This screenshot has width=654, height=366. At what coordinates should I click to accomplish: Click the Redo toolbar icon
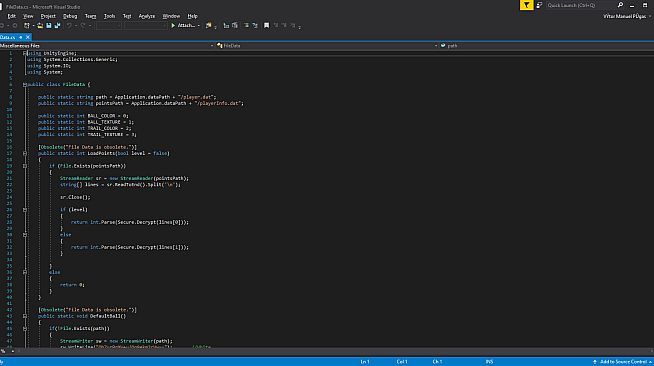click(x=83, y=25)
